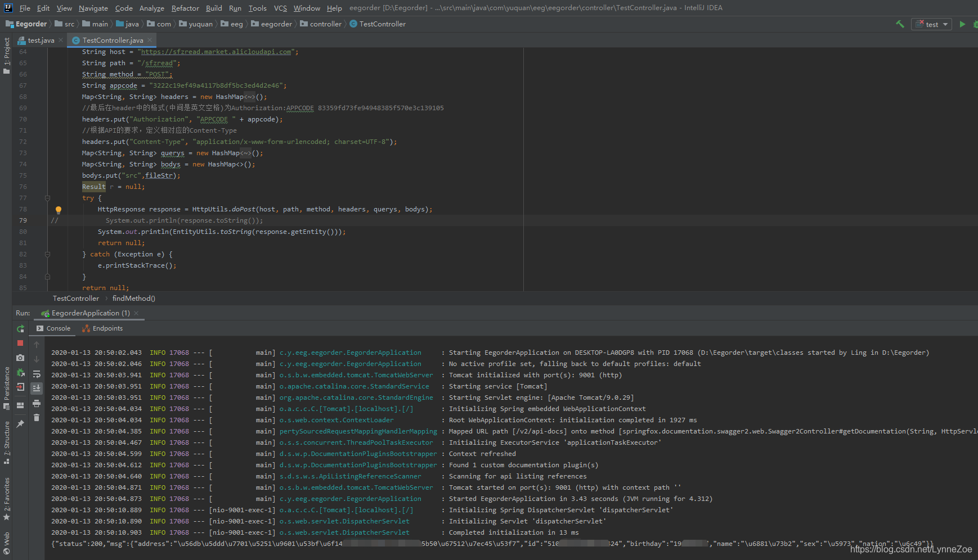Close the TestController.java editor tab
This screenshot has width=978, height=560.
point(150,40)
